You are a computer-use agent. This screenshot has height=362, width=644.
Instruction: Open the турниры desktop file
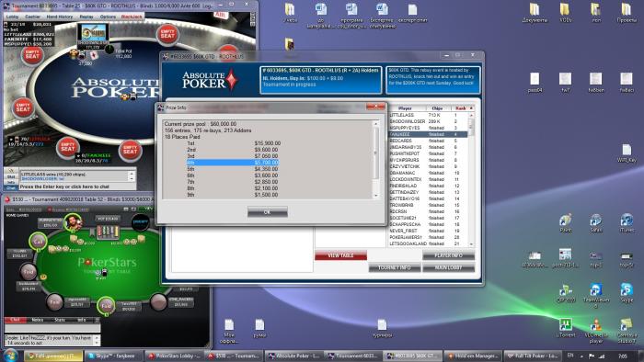pyautogui.click(x=382, y=328)
